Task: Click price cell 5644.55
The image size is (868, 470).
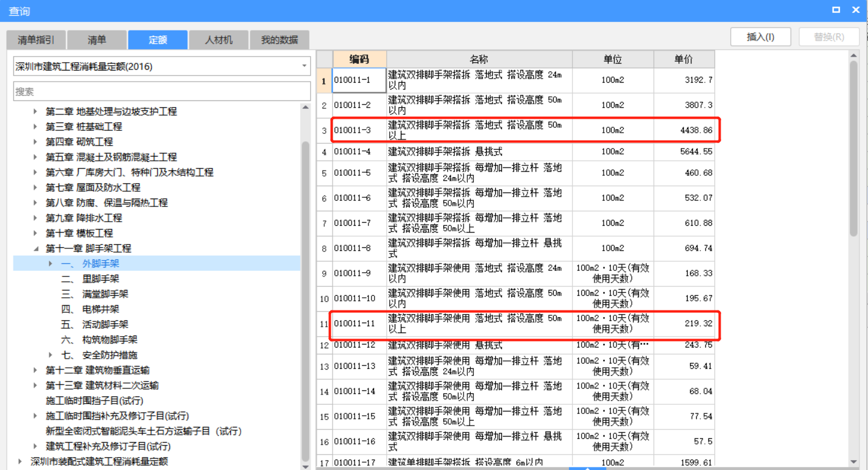Action: [684, 152]
